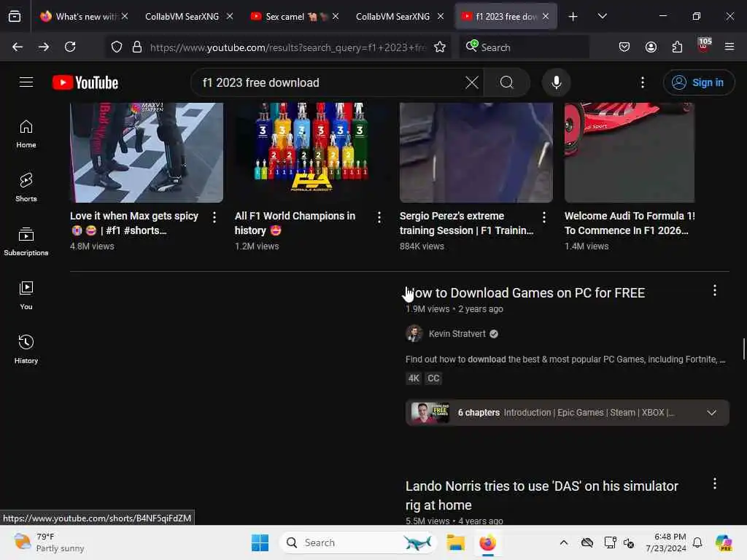747x560 pixels.
Task: Open the Windows Start menu
Action: pos(260,542)
